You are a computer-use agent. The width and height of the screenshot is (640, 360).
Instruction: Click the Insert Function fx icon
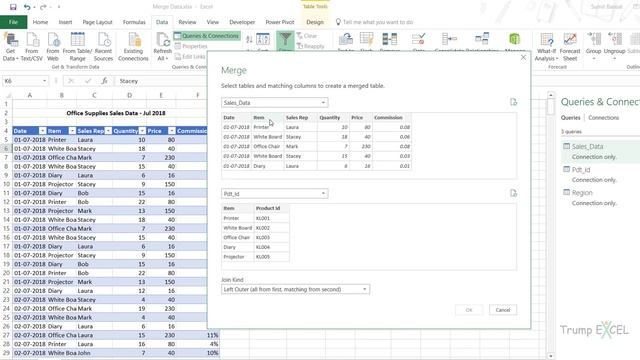pos(104,81)
